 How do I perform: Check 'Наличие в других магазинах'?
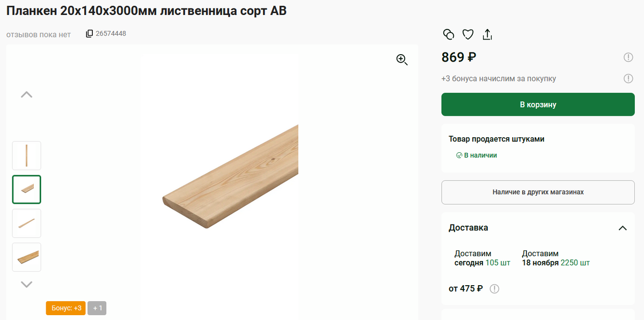point(538,192)
